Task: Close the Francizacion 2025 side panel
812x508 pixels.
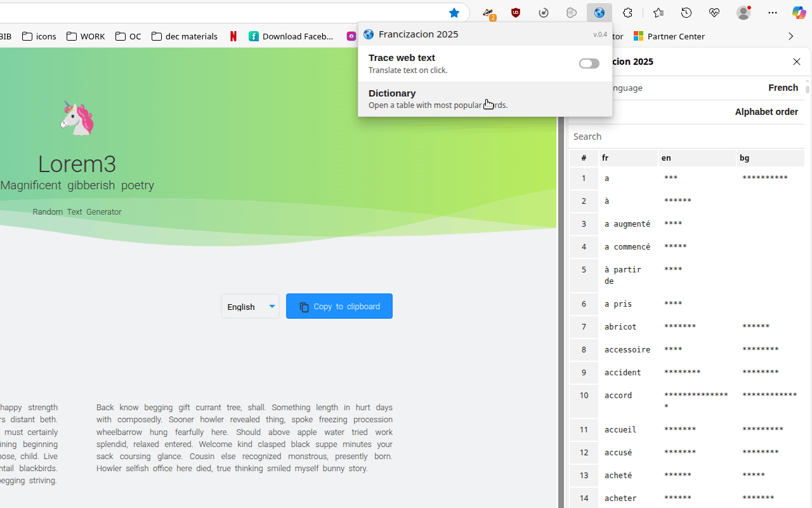Action: pyautogui.click(x=797, y=62)
